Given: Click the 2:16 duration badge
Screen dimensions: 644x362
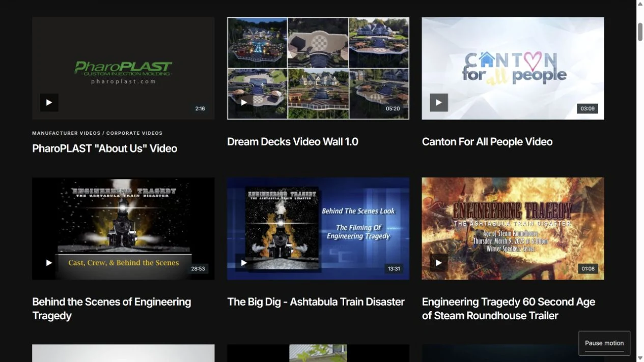Looking at the screenshot, I should click(x=200, y=108).
